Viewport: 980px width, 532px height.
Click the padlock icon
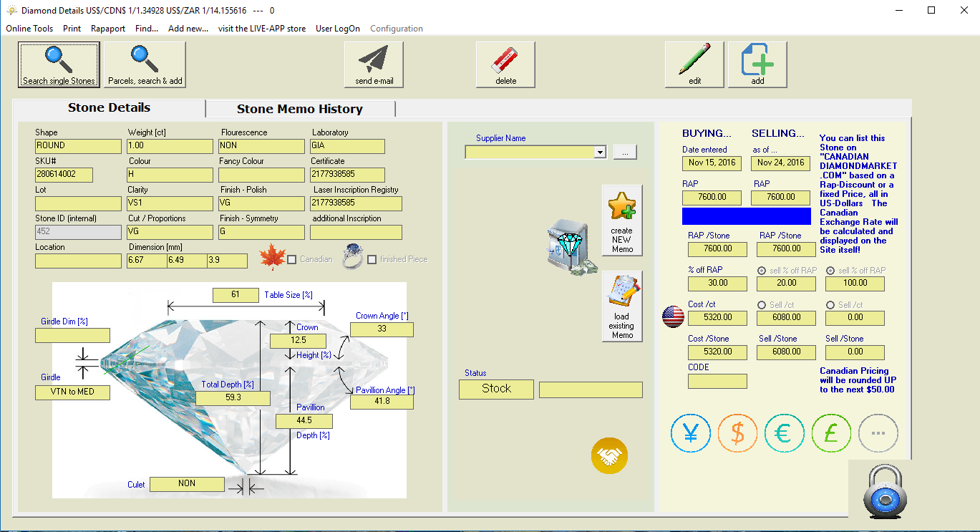(x=886, y=491)
